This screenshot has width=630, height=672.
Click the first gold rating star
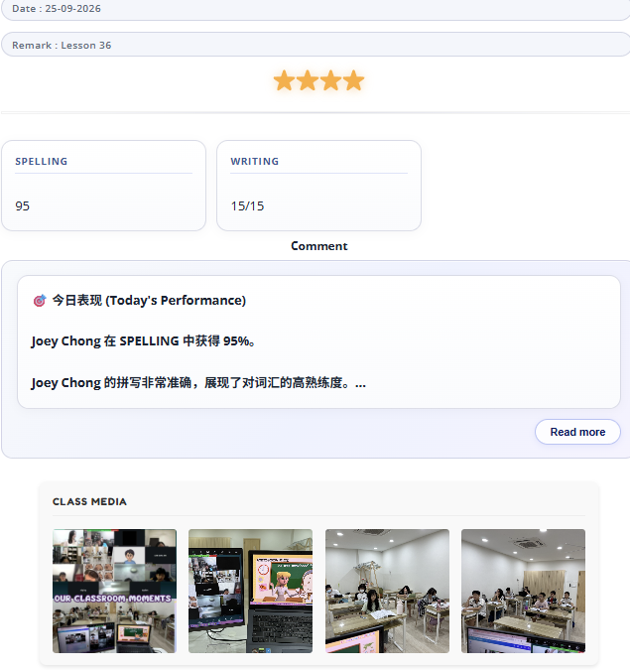point(284,80)
